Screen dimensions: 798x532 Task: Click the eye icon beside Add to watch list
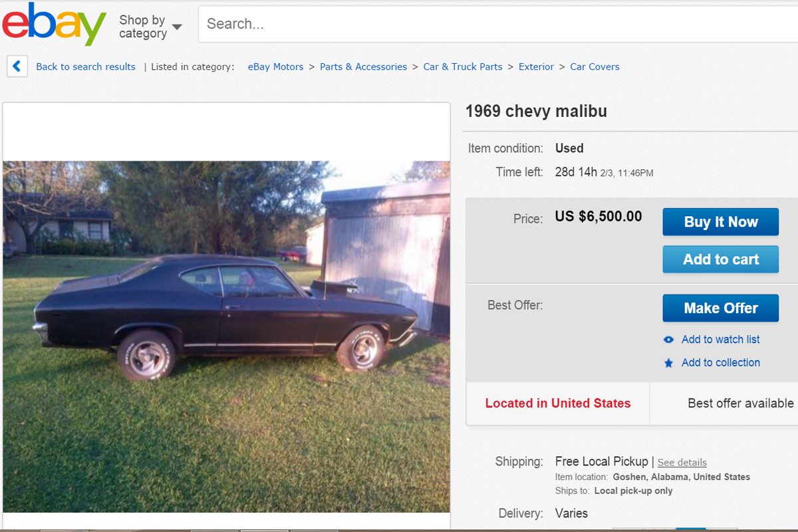669,340
